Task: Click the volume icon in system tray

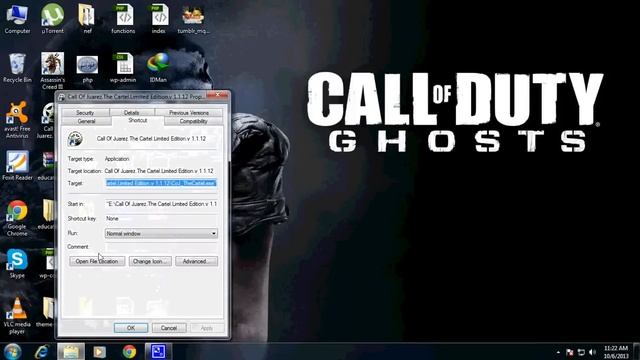Action: 593,352
